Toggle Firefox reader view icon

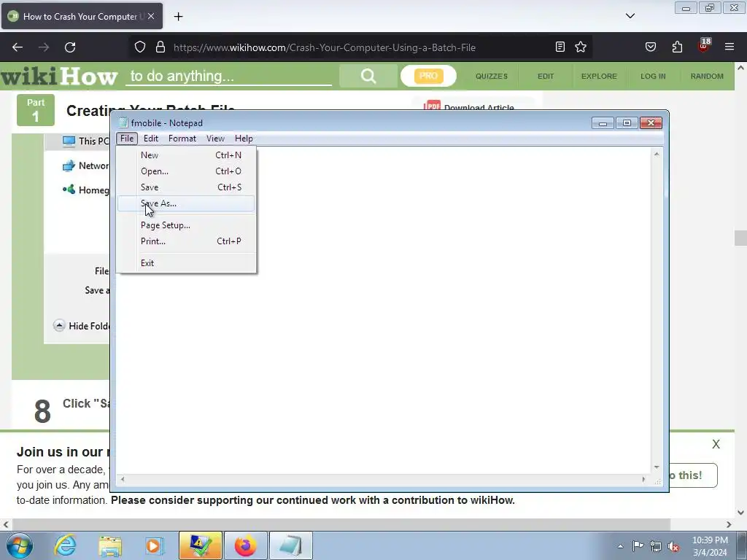coord(560,47)
